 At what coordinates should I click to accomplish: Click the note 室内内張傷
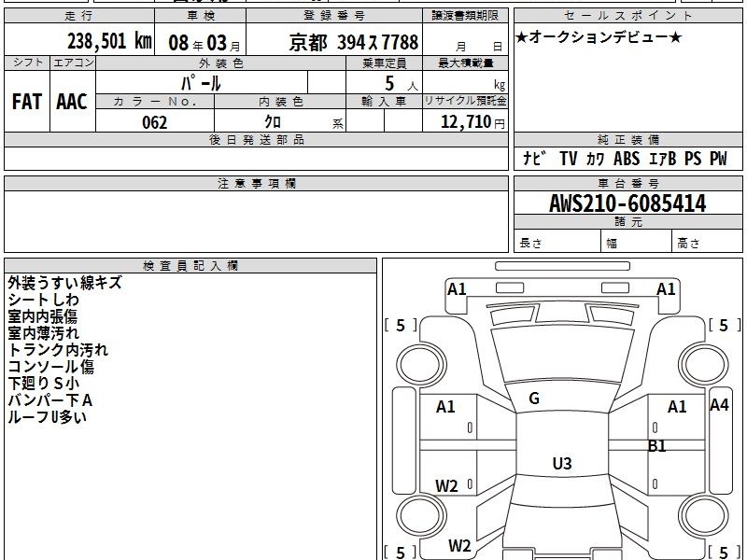click(42, 316)
